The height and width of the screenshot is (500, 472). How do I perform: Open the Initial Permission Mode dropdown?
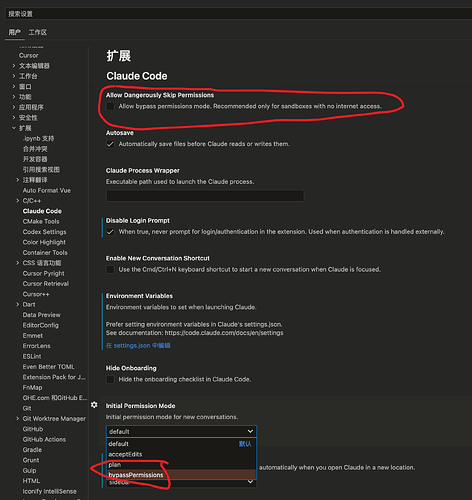tap(181, 431)
